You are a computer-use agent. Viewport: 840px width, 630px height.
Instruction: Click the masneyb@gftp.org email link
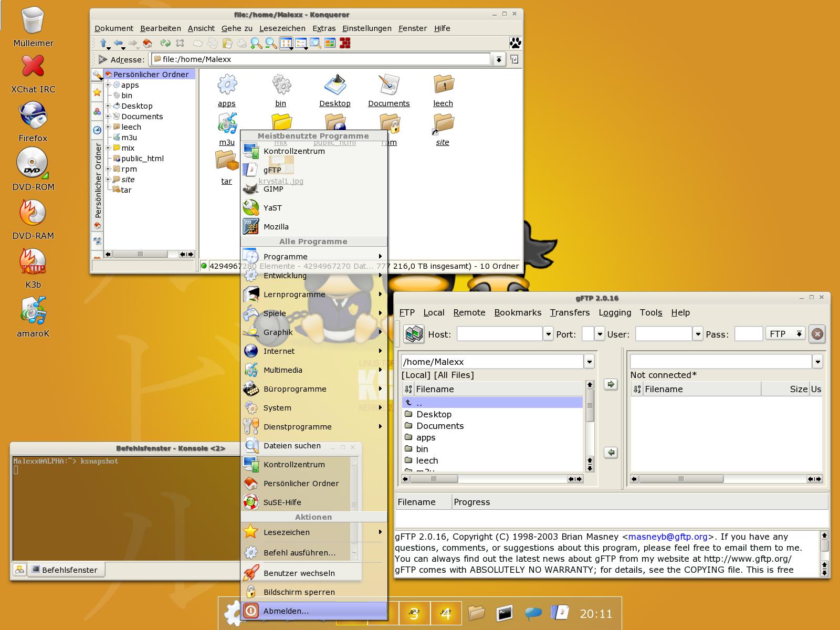668,537
